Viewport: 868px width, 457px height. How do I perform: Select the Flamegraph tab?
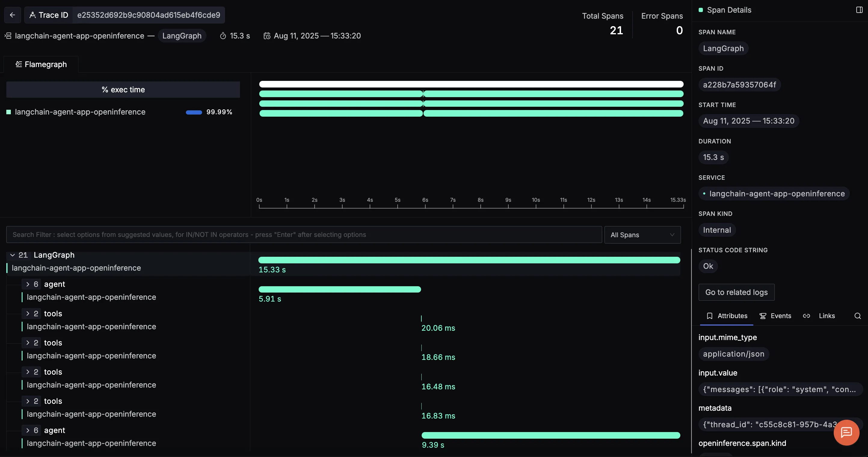point(41,64)
